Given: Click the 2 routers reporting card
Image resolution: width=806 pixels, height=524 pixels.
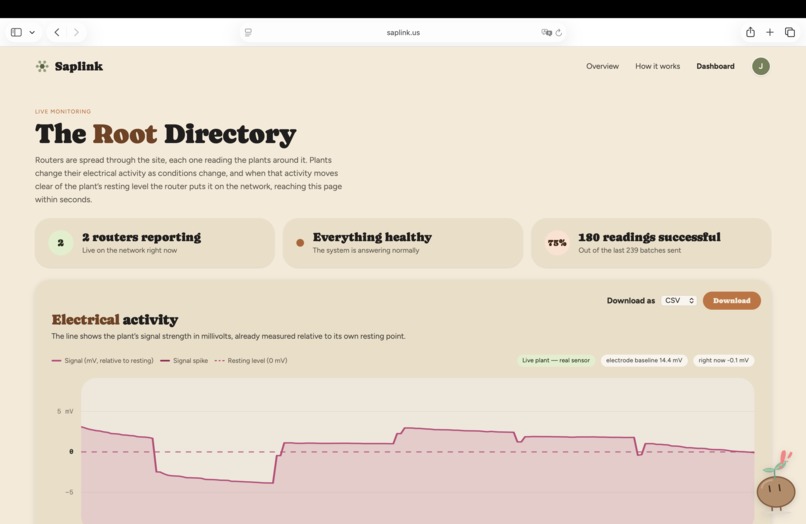Looking at the screenshot, I should pos(154,243).
